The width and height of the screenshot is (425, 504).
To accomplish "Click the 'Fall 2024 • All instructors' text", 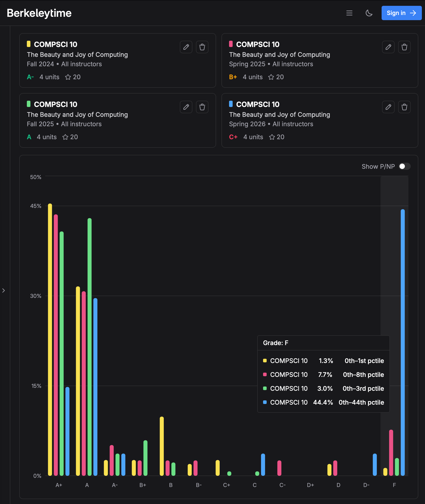I will point(64,64).
